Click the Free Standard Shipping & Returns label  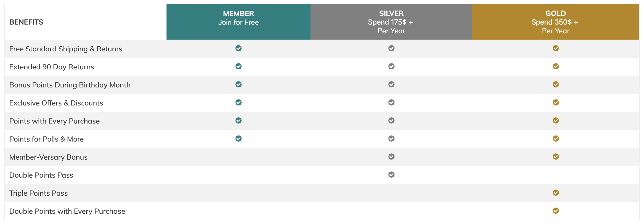66,49
